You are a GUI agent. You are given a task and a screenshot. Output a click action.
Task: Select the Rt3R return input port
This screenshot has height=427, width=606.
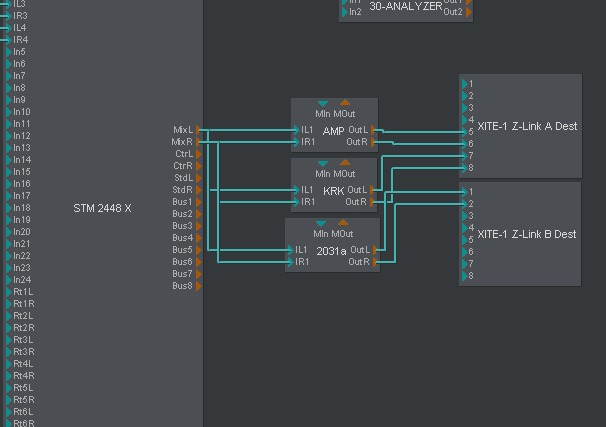[x=9, y=352]
